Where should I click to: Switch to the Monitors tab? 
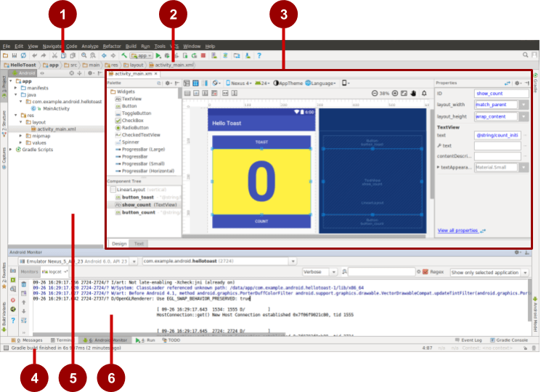click(29, 271)
